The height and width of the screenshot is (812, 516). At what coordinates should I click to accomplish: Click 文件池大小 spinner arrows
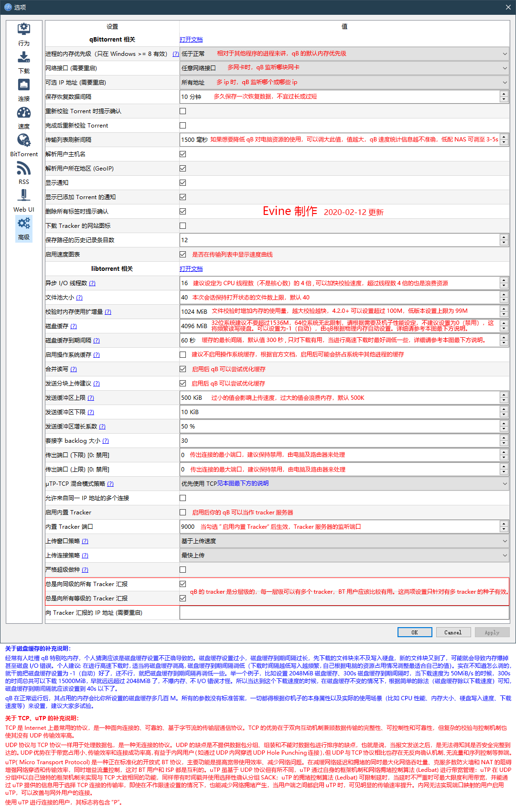(504, 297)
